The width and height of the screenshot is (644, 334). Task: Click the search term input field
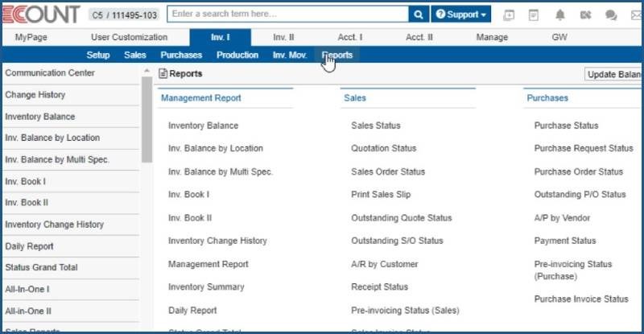click(x=288, y=14)
